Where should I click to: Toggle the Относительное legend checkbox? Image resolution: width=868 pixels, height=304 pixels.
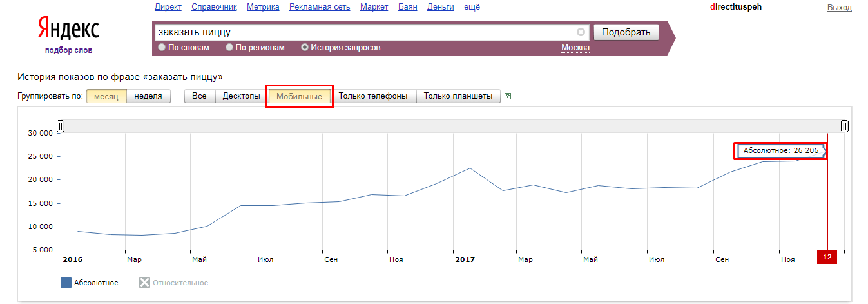pos(144,283)
